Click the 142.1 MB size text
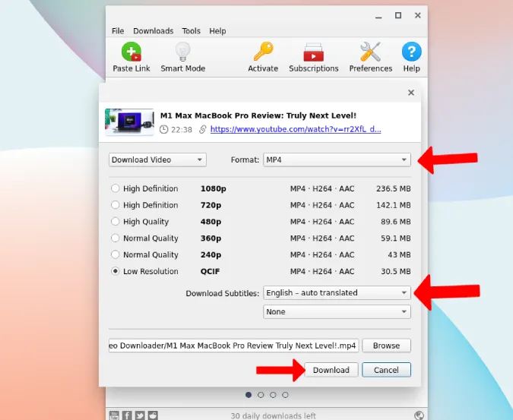Screen dimensions: 513x420 coord(393,205)
